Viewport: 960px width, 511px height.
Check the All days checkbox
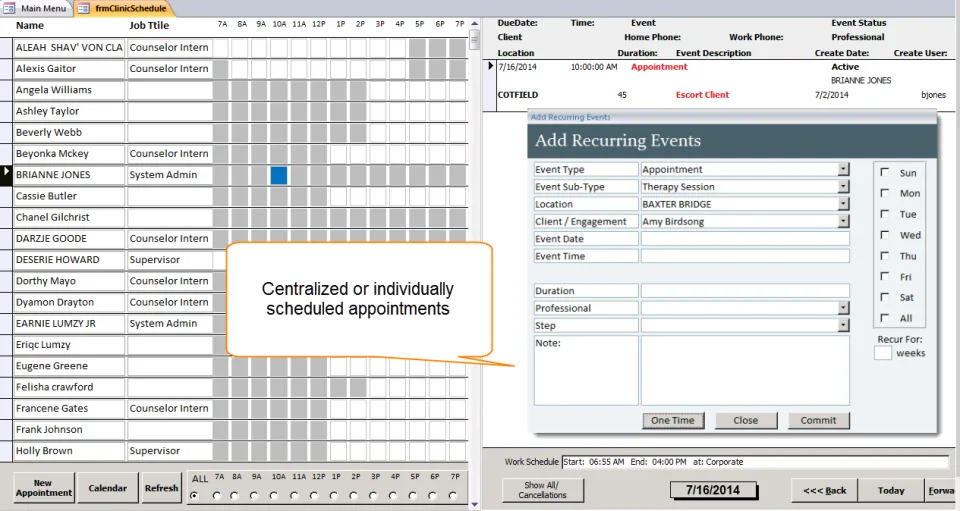tap(885, 318)
